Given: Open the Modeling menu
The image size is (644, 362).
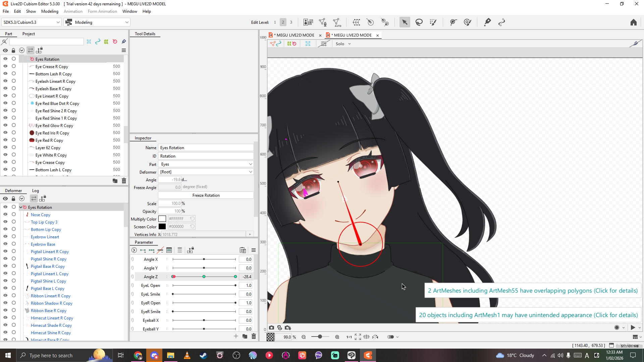Looking at the screenshot, I should (x=50, y=11).
